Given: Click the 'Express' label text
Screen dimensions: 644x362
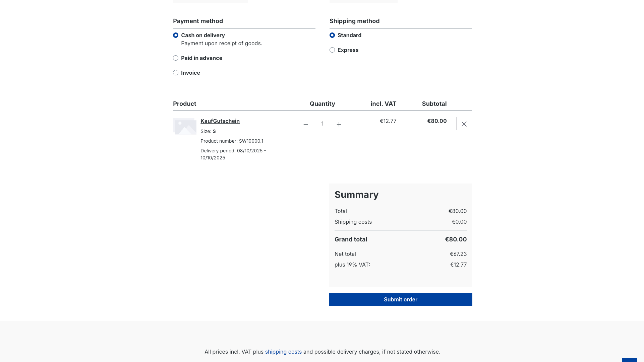Looking at the screenshot, I should (x=348, y=50).
